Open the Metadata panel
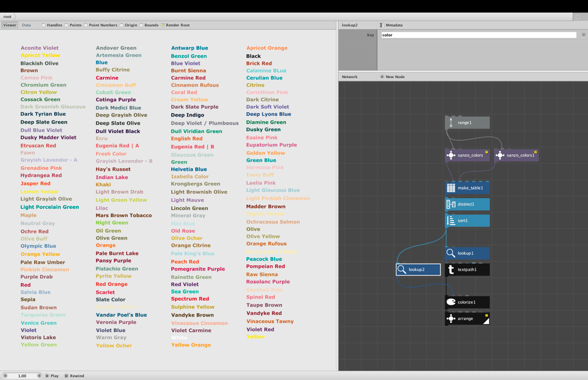The image size is (588, 380). [391, 25]
